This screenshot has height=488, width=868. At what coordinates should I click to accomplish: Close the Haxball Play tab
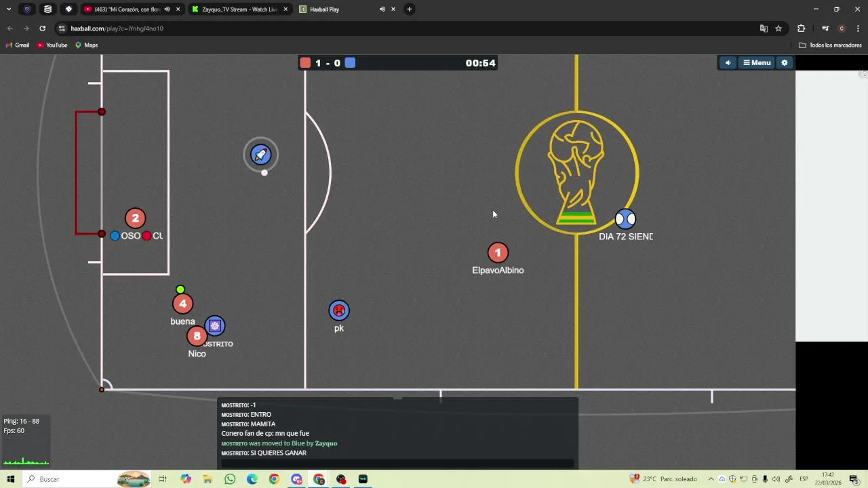click(x=393, y=9)
